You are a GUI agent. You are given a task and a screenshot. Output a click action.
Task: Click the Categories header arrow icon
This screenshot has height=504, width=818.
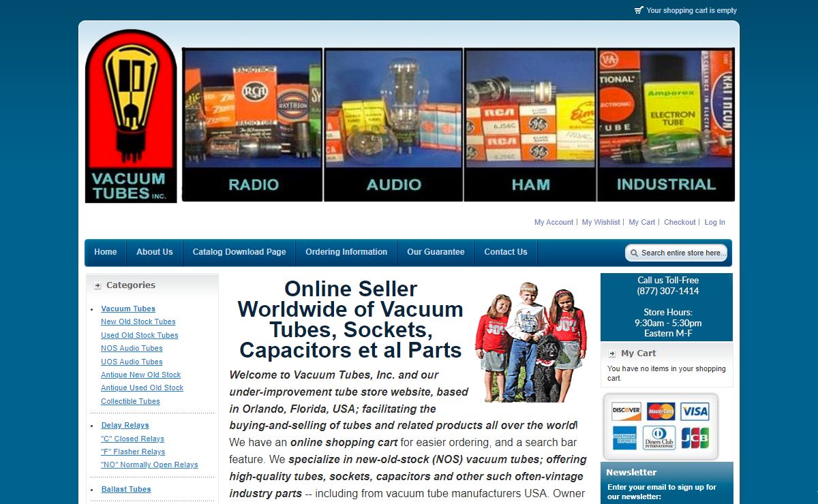pos(97,285)
